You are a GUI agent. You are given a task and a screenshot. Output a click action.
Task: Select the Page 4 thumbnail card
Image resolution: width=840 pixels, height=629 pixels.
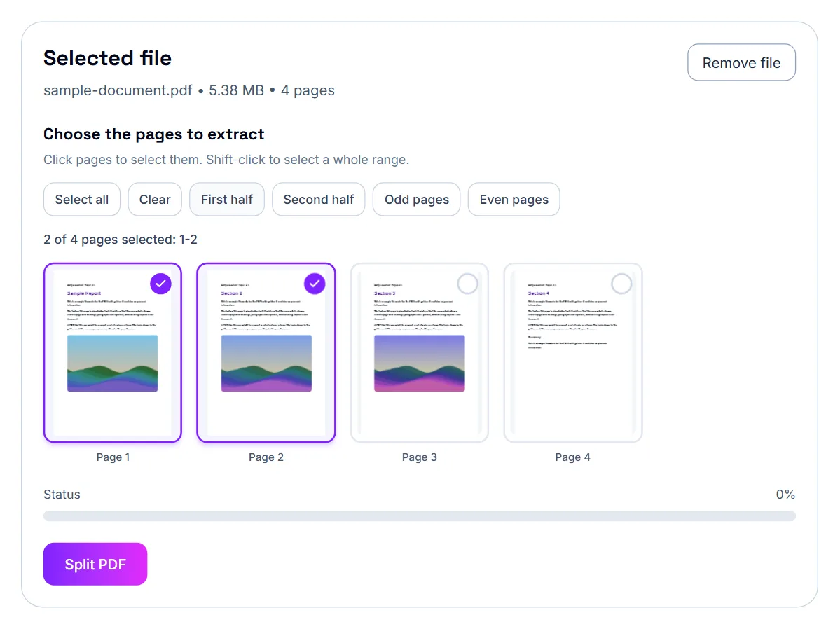[572, 352]
